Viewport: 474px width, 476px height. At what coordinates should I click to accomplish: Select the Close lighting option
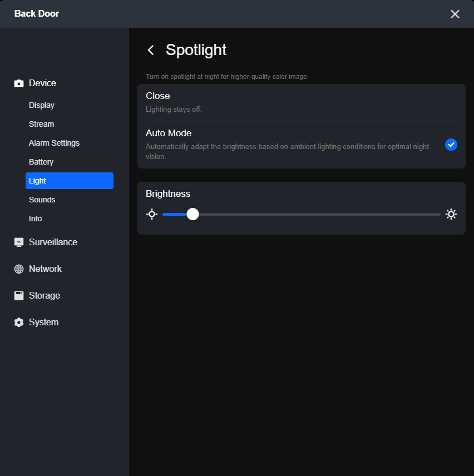click(x=301, y=103)
